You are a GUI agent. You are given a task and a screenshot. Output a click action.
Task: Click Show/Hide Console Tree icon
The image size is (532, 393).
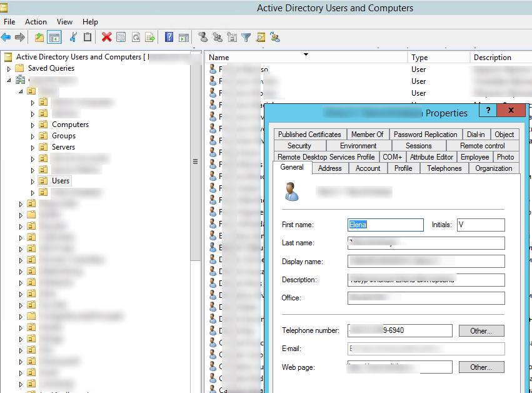tap(54, 38)
